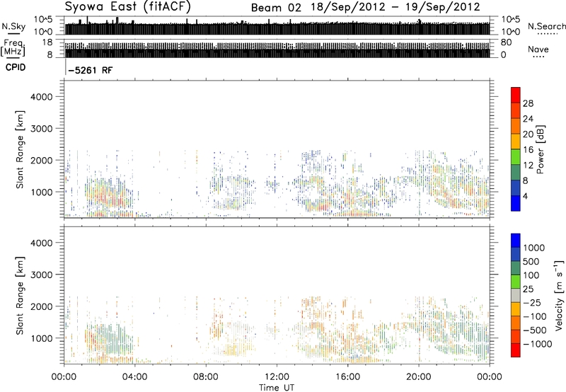
Task: Click the 2000 km tick on power panel
Action: (42, 160)
